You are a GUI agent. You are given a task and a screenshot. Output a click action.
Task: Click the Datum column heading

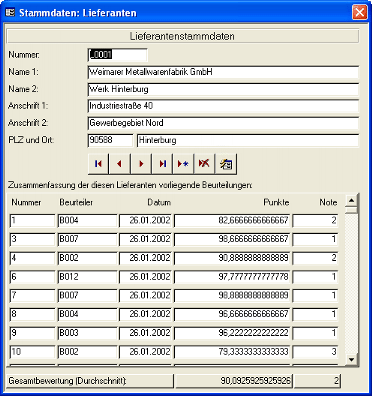click(159, 202)
